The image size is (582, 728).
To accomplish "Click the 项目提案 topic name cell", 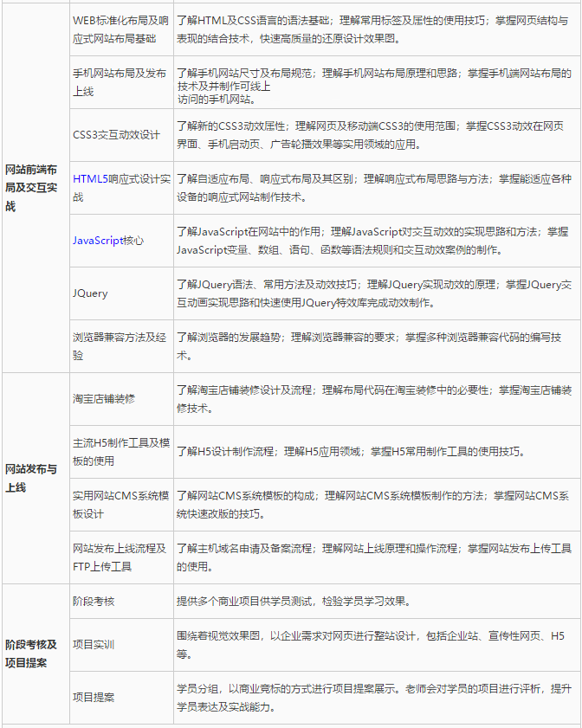I will 94,697.
